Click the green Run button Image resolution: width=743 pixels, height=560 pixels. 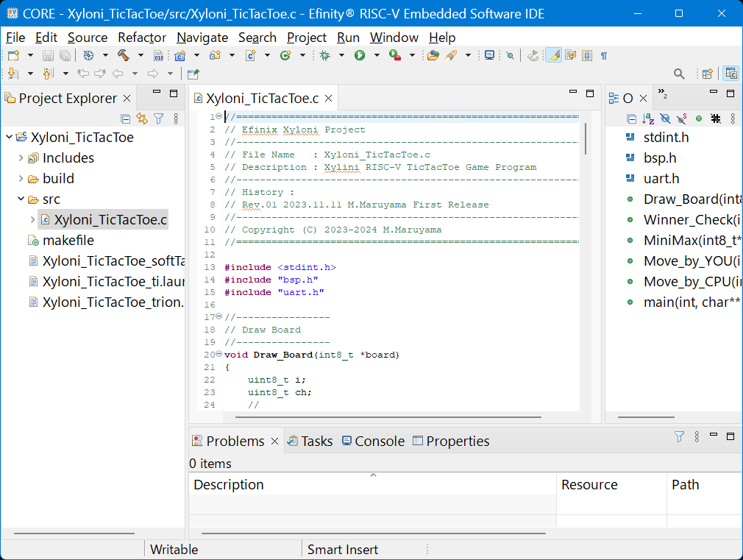360,55
